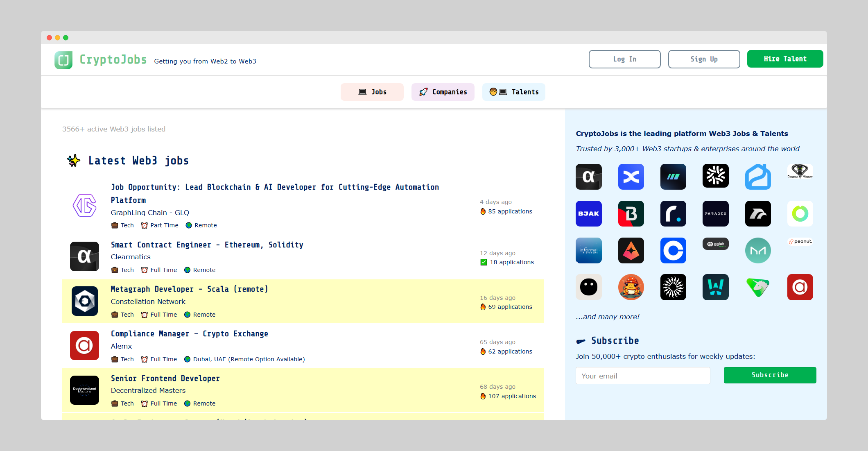The width and height of the screenshot is (868, 451).
Task: Click the teal W logo in sidebar
Action: point(716,287)
